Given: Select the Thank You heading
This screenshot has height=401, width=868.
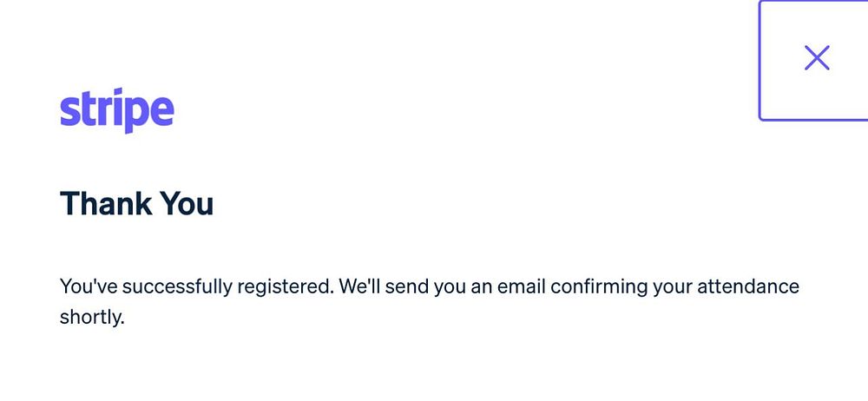Looking at the screenshot, I should pos(136,204).
